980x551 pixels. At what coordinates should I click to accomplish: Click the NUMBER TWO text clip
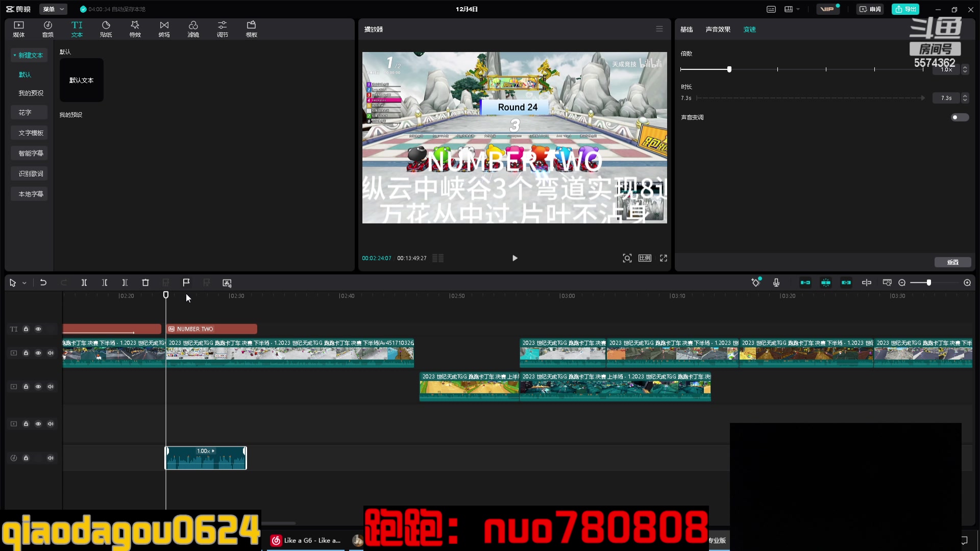pos(212,329)
